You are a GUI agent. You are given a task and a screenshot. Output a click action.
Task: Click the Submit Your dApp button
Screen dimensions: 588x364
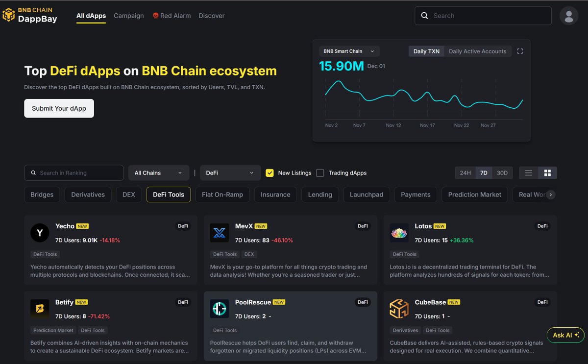(x=59, y=108)
